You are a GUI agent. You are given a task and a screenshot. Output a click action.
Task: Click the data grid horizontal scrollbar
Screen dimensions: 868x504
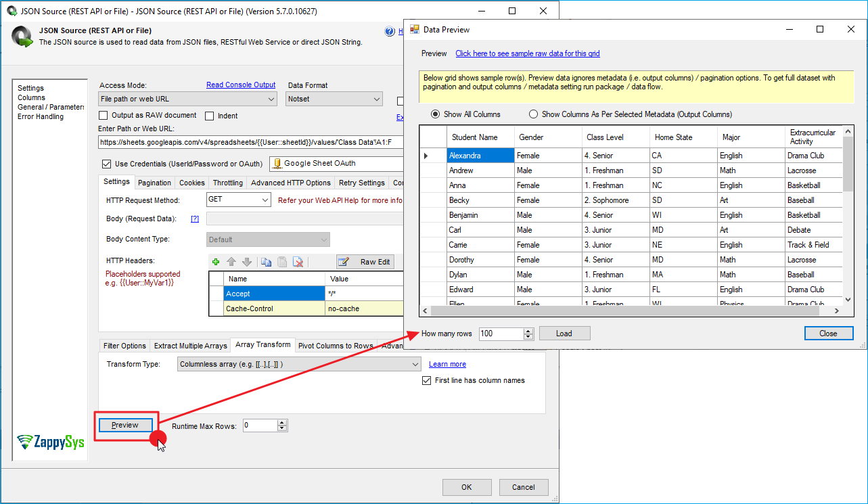pyautogui.click(x=629, y=311)
